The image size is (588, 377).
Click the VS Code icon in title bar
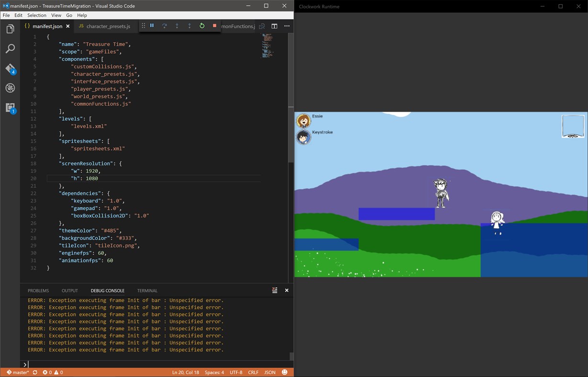coord(5,6)
